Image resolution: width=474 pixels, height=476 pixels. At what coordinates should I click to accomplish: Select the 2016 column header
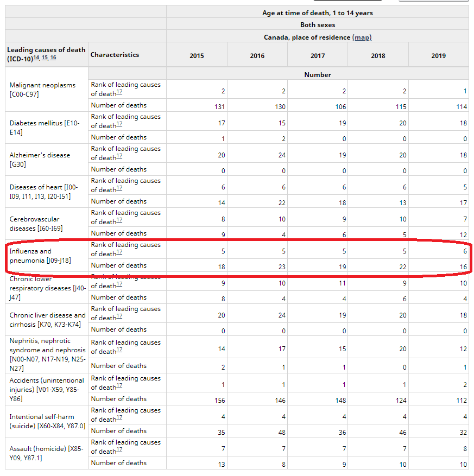257,56
